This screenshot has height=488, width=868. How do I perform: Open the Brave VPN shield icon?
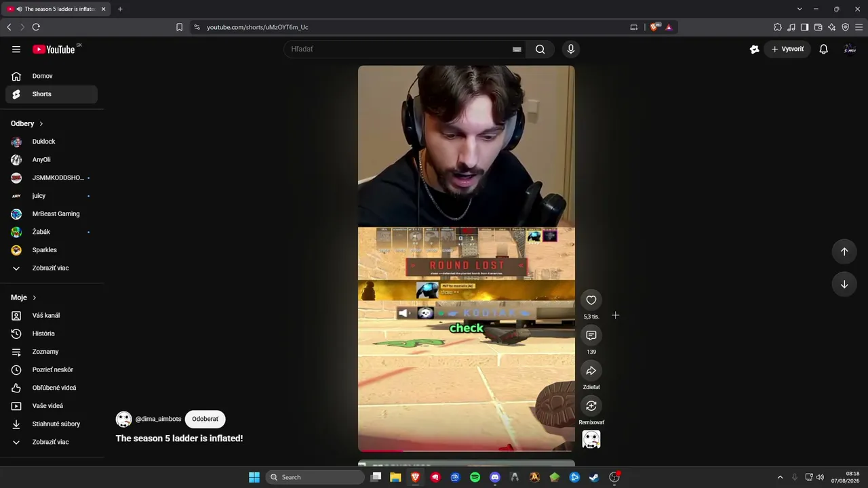845,27
